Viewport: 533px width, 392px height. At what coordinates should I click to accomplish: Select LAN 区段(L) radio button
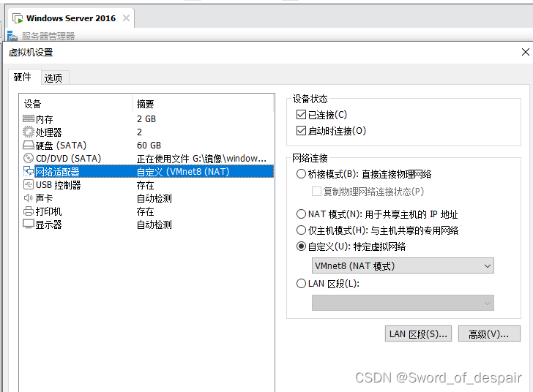tap(301, 283)
